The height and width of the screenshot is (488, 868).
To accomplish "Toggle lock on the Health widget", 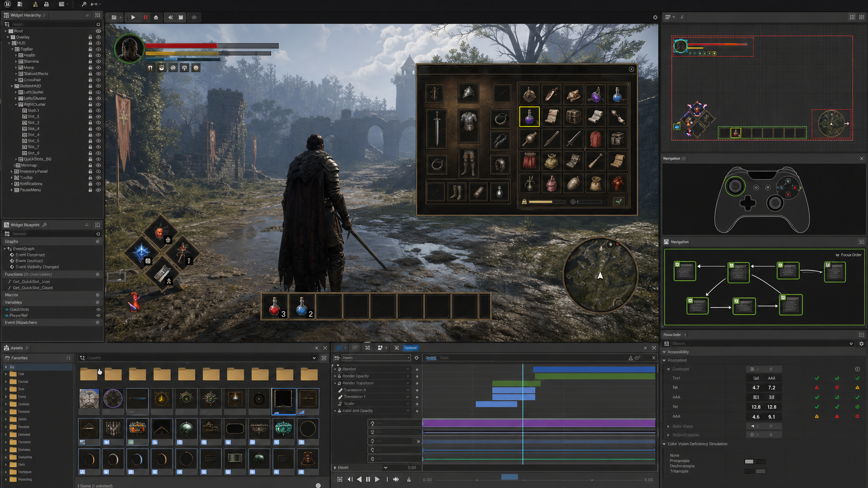I will tap(90, 55).
